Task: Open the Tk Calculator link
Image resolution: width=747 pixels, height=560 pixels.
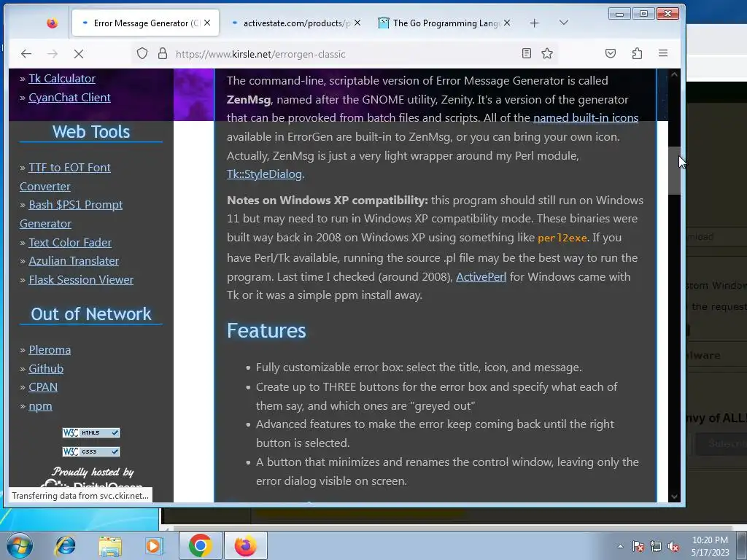Action: [x=62, y=79]
